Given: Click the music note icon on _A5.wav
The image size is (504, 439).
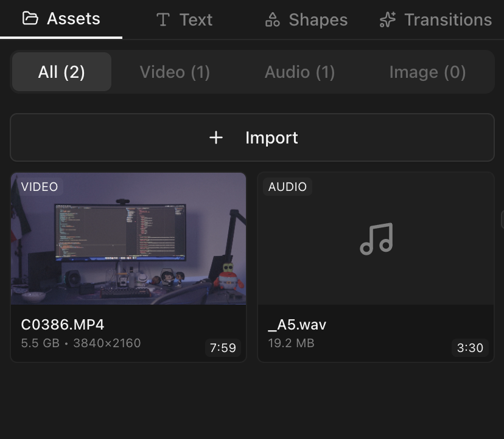Looking at the screenshot, I should (376, 239).
